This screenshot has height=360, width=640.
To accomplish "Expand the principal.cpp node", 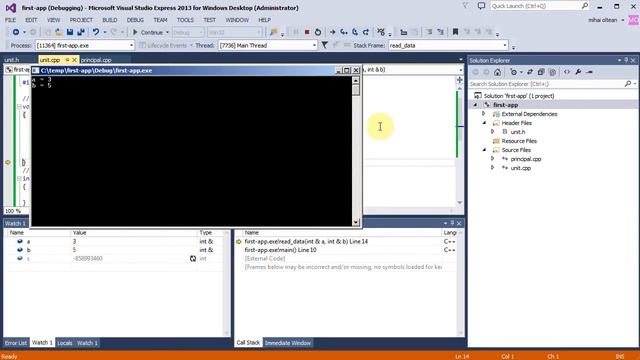I will point(493,159).
